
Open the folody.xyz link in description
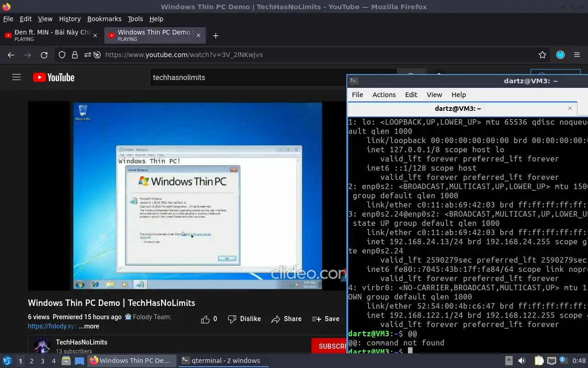(x=52, y=326)
